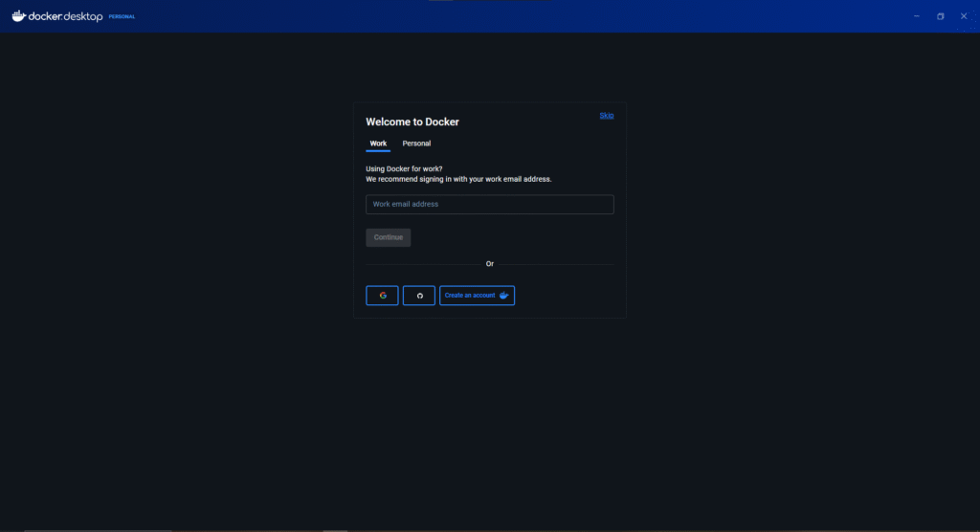Click the Welcome to Docker heading
Image resolution: width=980 pixels, height=532 pixels.
click(412, 122)
